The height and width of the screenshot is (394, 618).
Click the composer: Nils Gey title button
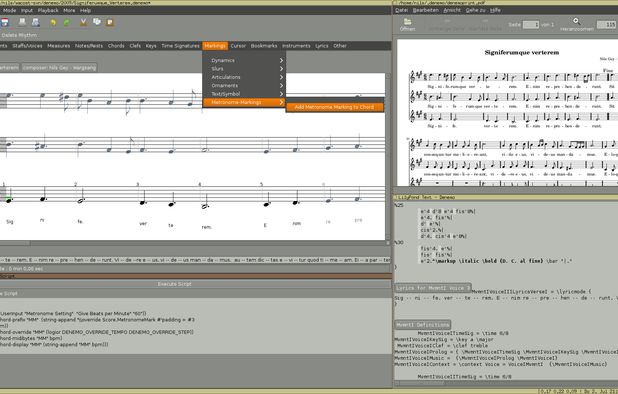(59, 68)
